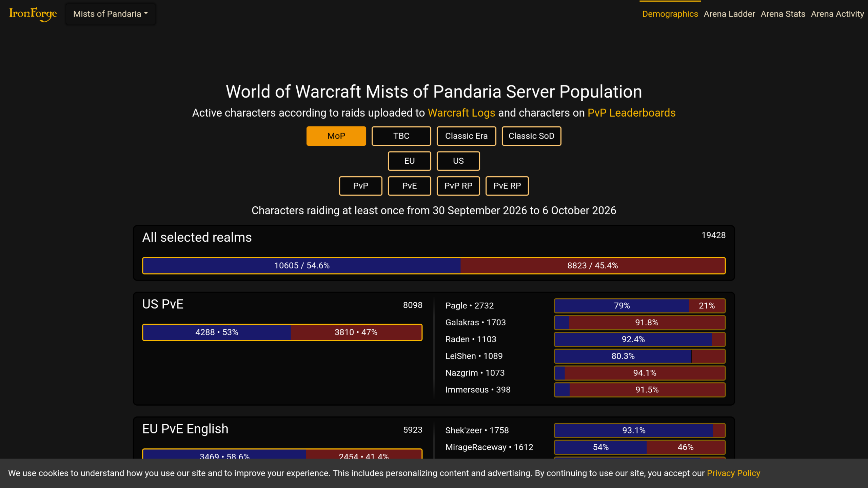Select the Shek'zeer • 1758 realm
Screen dimensions: 868x488
477,430
